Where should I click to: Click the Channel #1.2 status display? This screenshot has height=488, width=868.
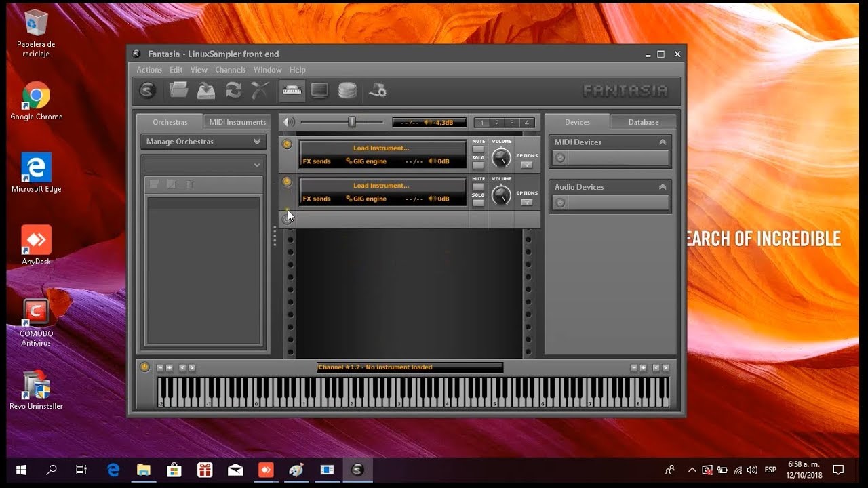coord(410,367)
